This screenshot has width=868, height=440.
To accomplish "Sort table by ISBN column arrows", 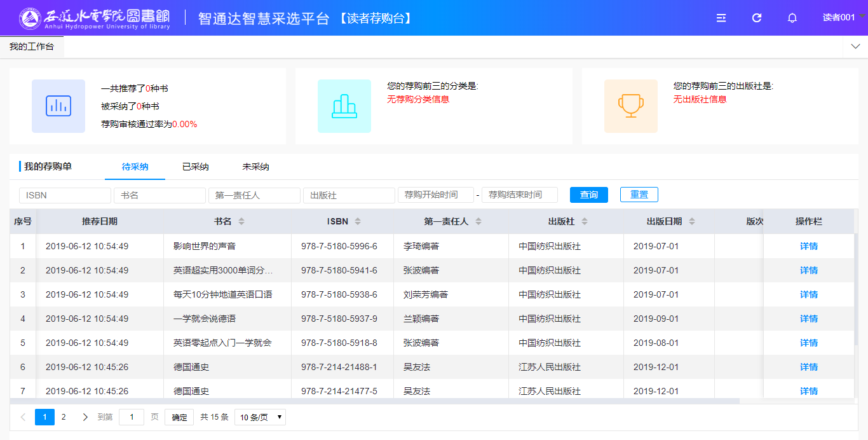I will [x=358, y=221].
